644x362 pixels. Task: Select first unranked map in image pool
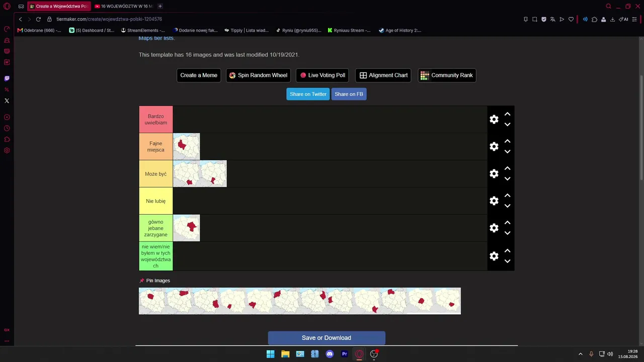(x=152, y=301)
